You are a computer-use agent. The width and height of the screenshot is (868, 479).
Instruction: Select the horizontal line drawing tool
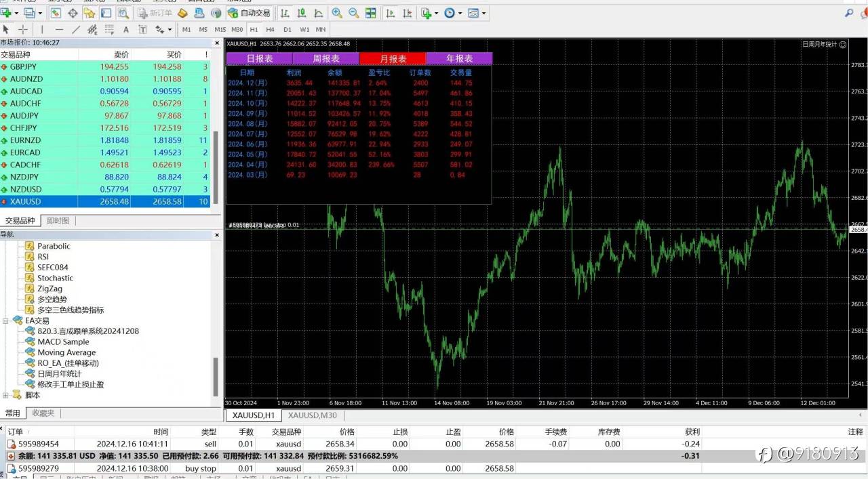tap(59, 29)
